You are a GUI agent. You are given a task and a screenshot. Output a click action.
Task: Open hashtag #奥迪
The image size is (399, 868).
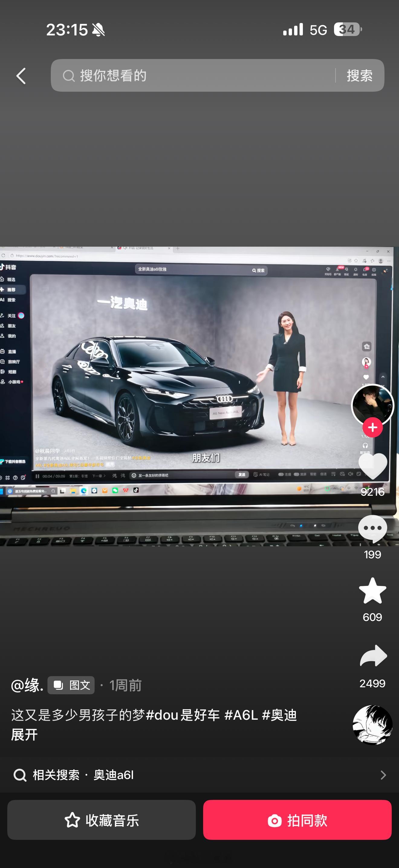pyautogui.click(x=279, y=715)
